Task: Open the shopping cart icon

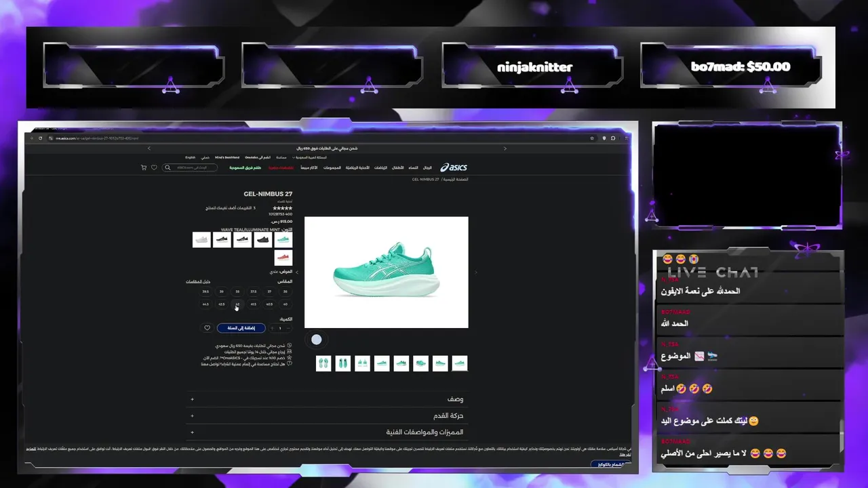Action: 144,167
